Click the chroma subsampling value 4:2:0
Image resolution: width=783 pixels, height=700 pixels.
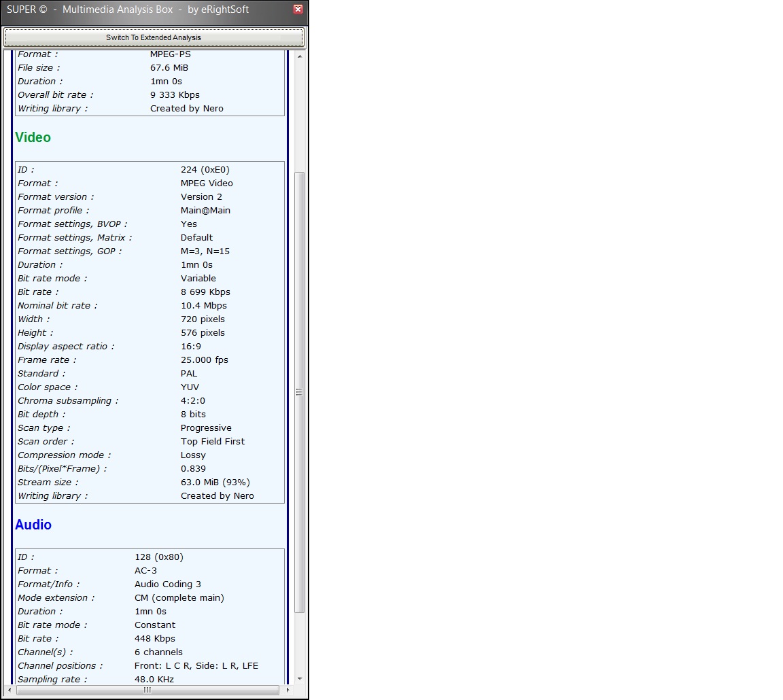pos(193,400)
